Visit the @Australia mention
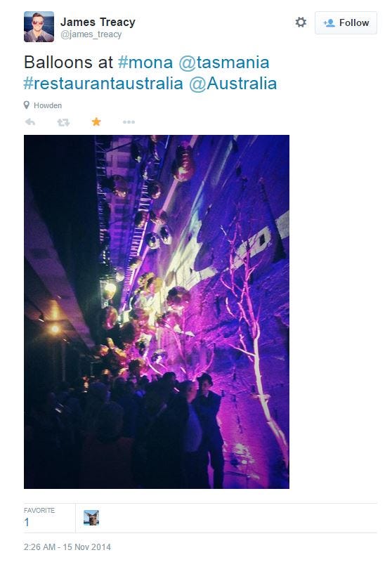The height and width of the screenshot is (562, 392). click(233, 84)
